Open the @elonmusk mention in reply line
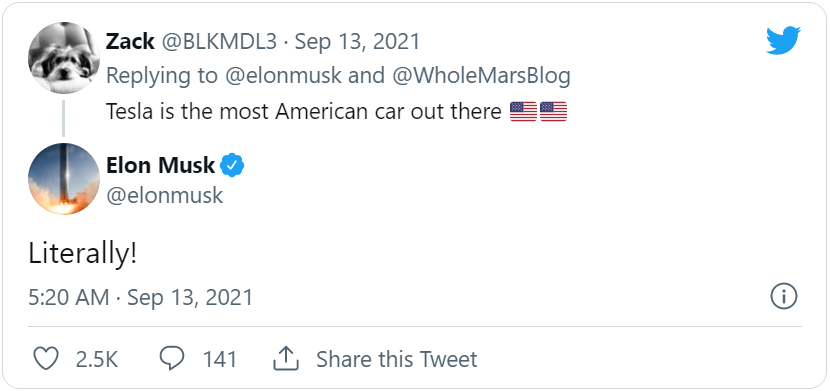The width and height of the screenshot is (830, 391). point(283,76)
